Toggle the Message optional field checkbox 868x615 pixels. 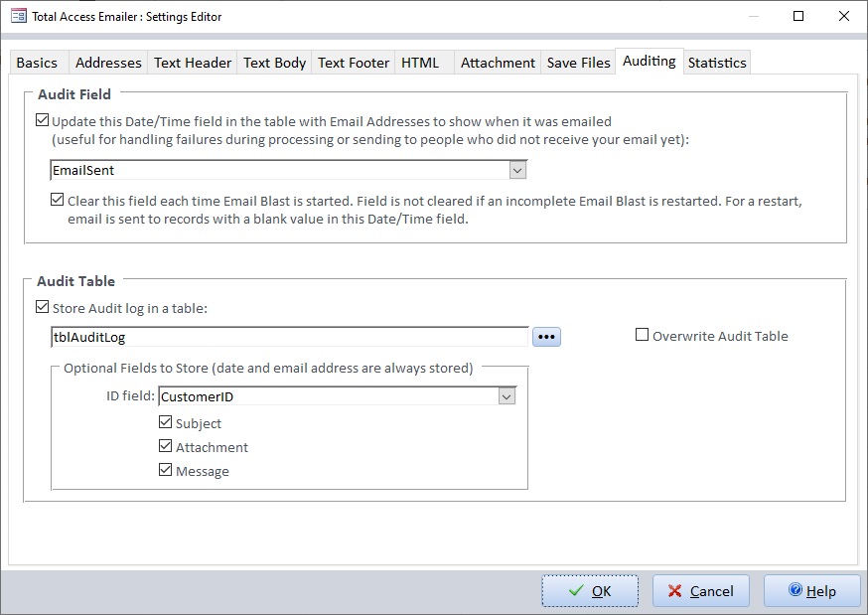coord(165,469)
